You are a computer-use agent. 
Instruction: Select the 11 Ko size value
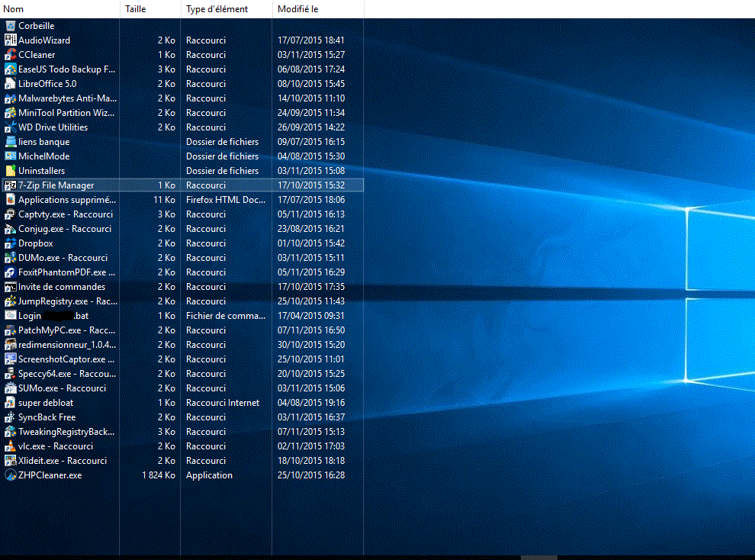tap(164, 200)
